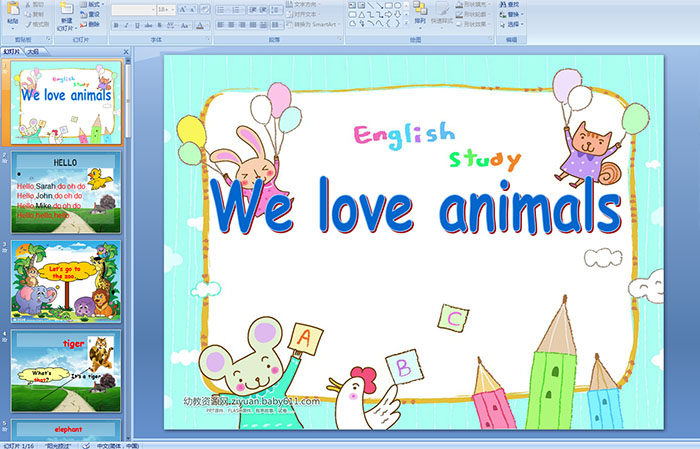Open the Font dialog launcher

pos(208,40)
